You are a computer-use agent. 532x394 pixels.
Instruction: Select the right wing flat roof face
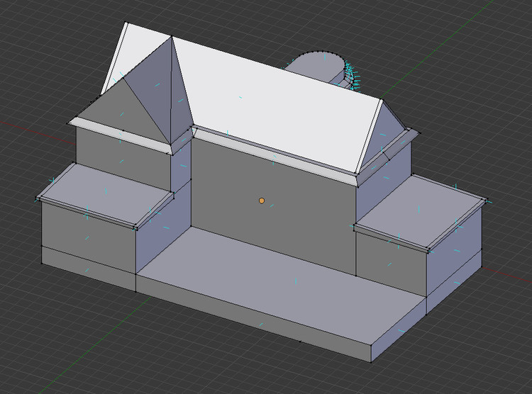pos(421,212)
